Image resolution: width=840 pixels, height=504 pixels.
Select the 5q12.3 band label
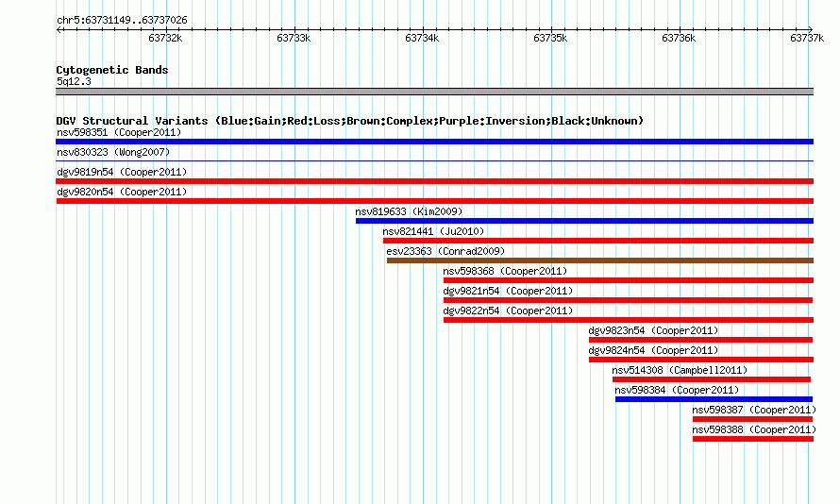pos(74,81)
